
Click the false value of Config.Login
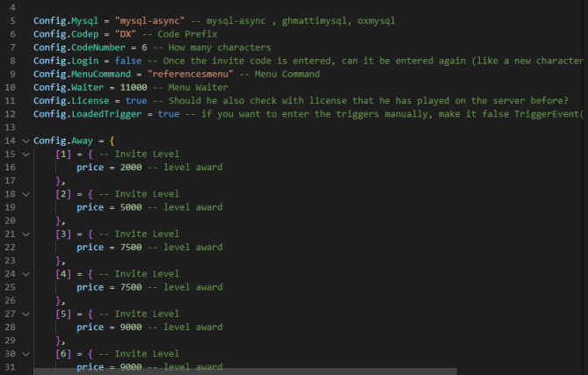128,61
